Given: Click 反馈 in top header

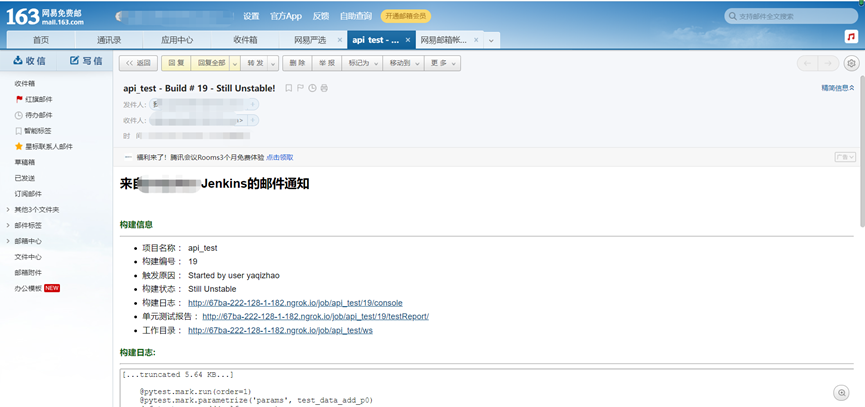Looking at the screenshot, I should click(x=321, y=17).
